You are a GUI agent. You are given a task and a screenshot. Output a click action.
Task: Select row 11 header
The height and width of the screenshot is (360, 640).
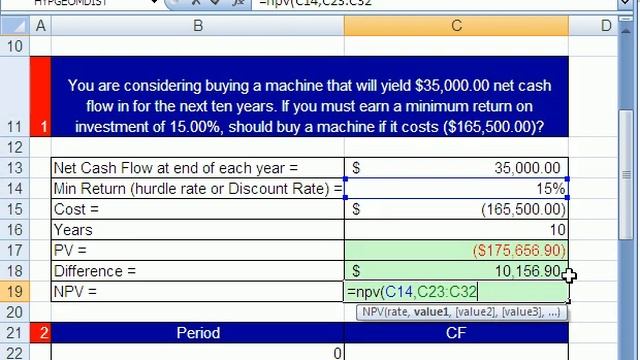pyautogui.click(x=15, y=96)
